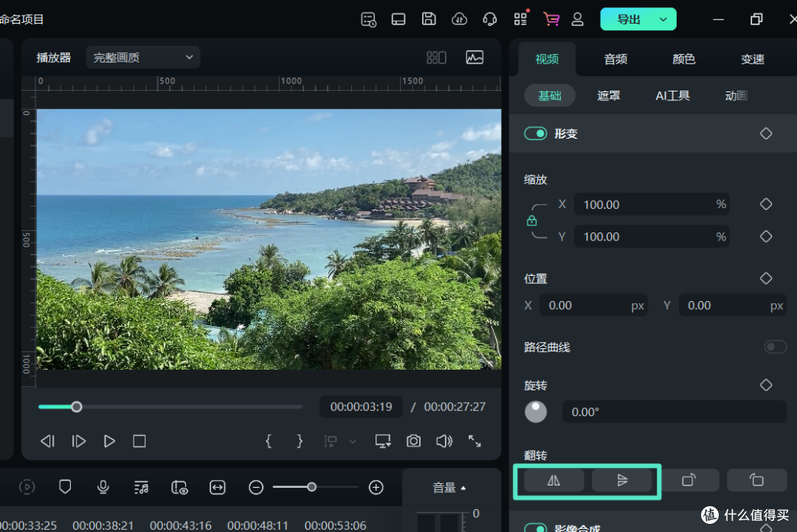Flip the clip horizontally

pos(554,480)
